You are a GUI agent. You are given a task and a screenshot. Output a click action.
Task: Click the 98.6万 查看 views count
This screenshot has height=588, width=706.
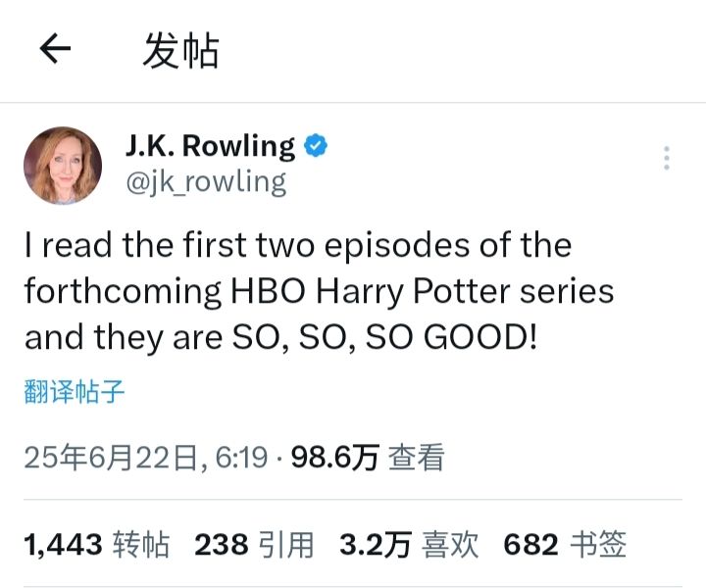[368, 458]
